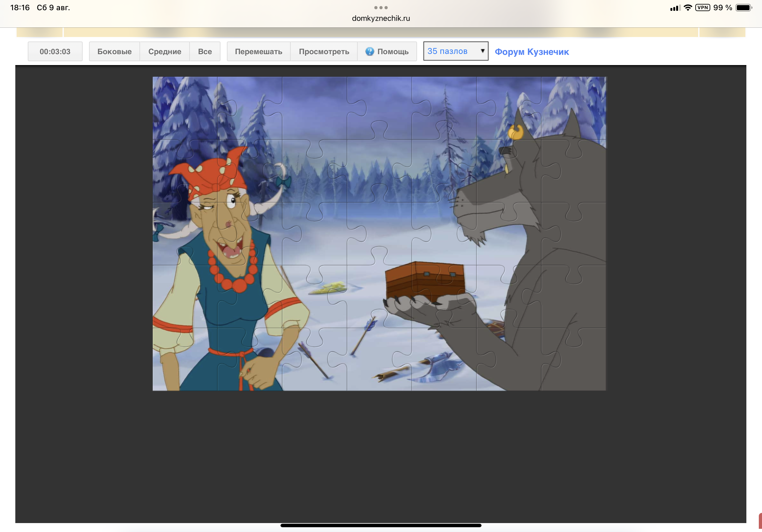Open the Форум Кузнечик link
Viewport: 762px width, 532px height.
pos(532,52)
